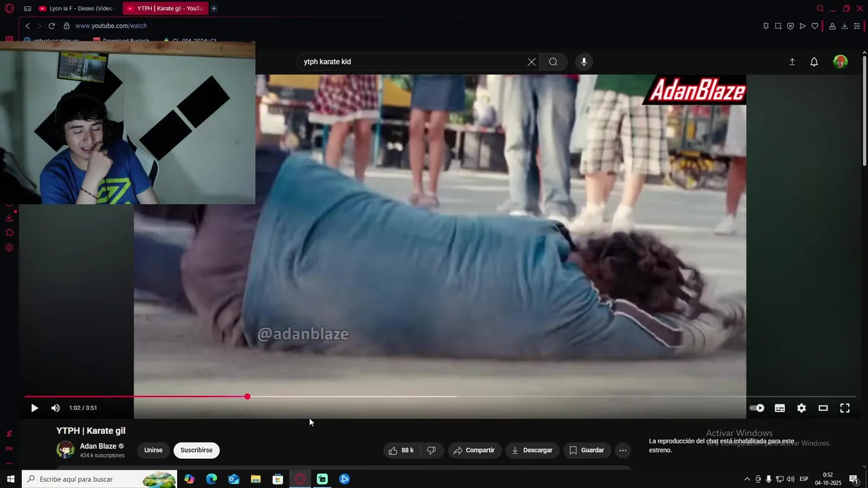Open sidebar downloads icon
Viewport: 868px width, 488px height.
click(9, 218)
